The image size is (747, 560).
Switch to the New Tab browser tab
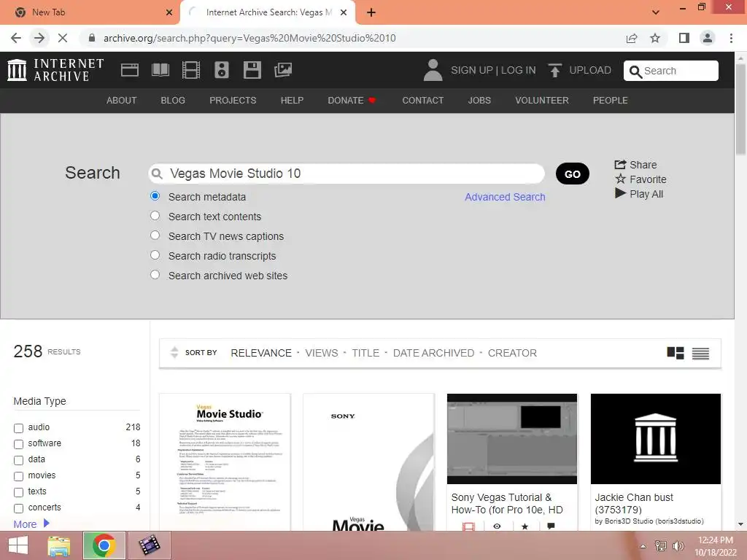click(x=89, y=12)
